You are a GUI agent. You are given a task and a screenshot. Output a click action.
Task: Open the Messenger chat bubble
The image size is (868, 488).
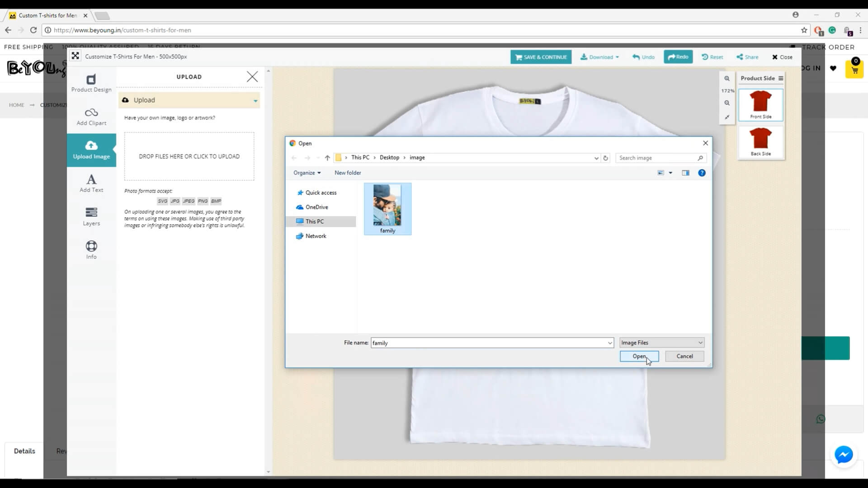point(844,455)
